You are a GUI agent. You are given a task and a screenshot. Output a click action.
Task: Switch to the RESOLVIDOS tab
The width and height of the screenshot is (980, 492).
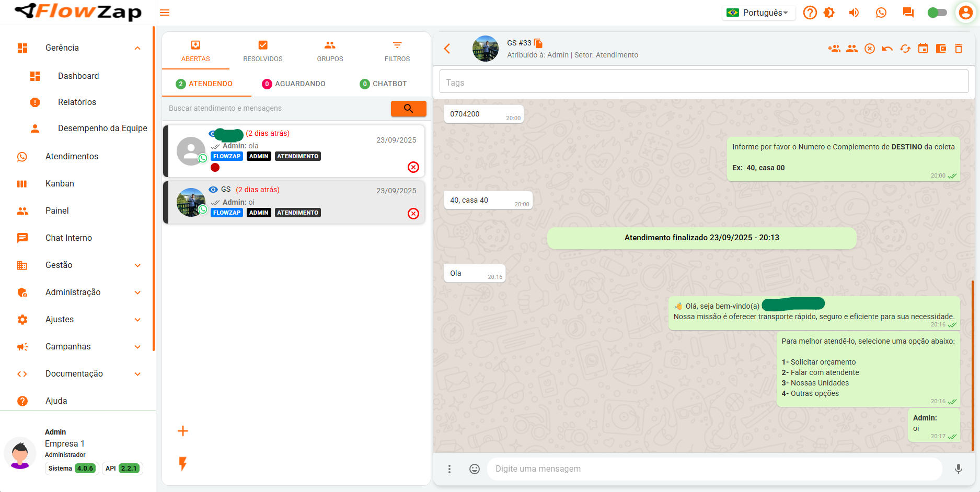coord(263,51)
